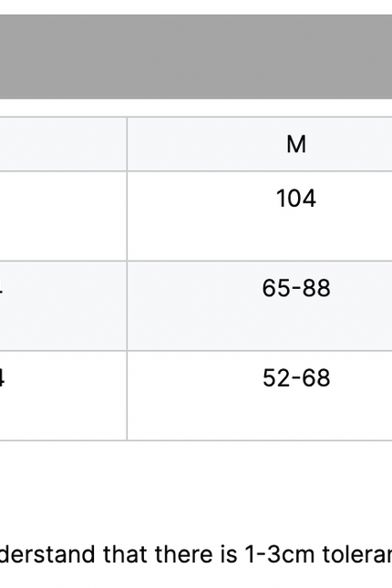Click the label cell beside 65-88

tap(63, 306)
